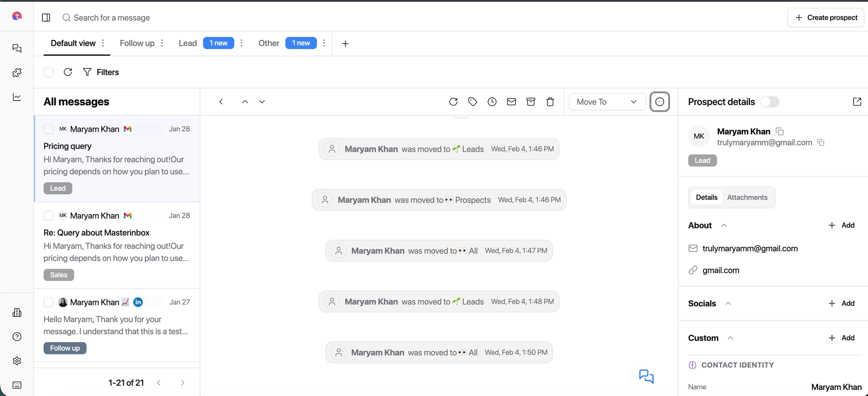Open the Conversations panel in the sidebar
The image size is (868, 396).
tap(17, 48)
